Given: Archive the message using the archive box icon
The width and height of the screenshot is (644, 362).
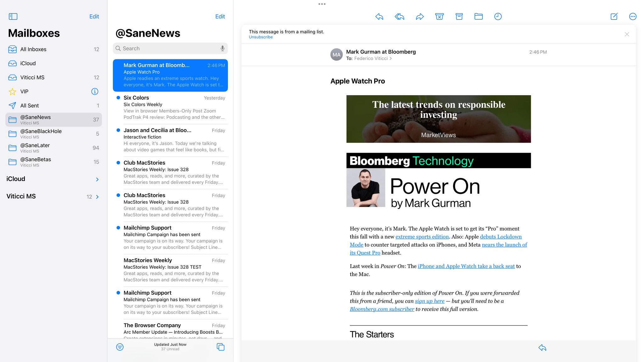Looking at the screenshot, I should coord(459,16).
